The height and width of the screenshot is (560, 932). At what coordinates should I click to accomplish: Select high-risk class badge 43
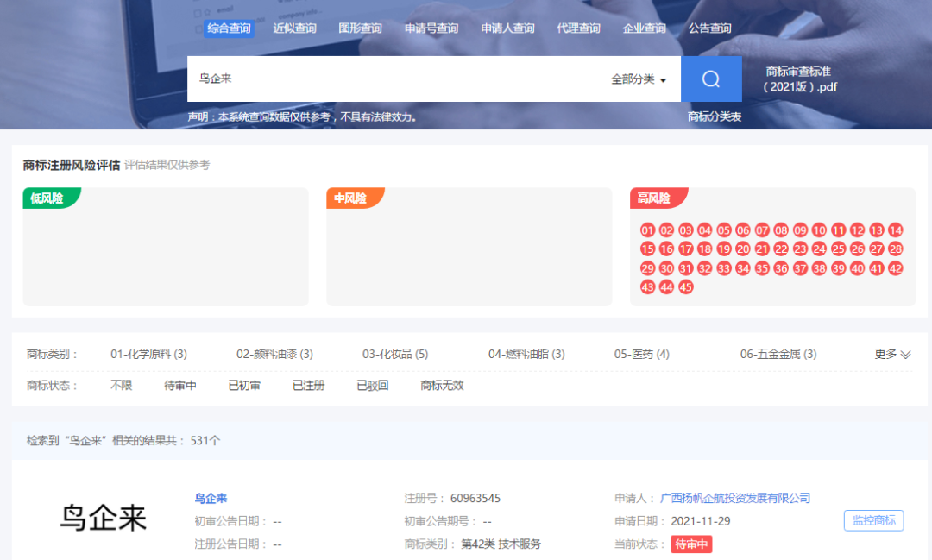(x=647, y=287)
